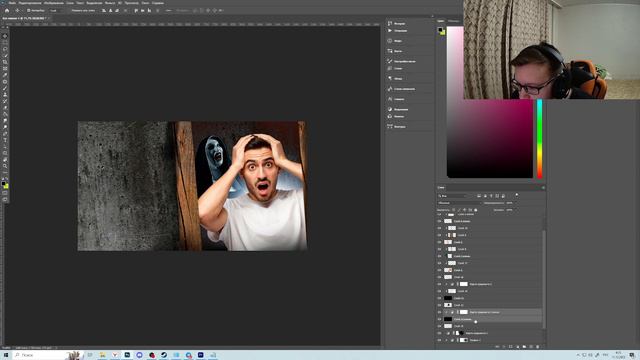Open Auto-Select Слой dropdown in options bar
This screenshot has height=360, width=640.
[57, 10]
